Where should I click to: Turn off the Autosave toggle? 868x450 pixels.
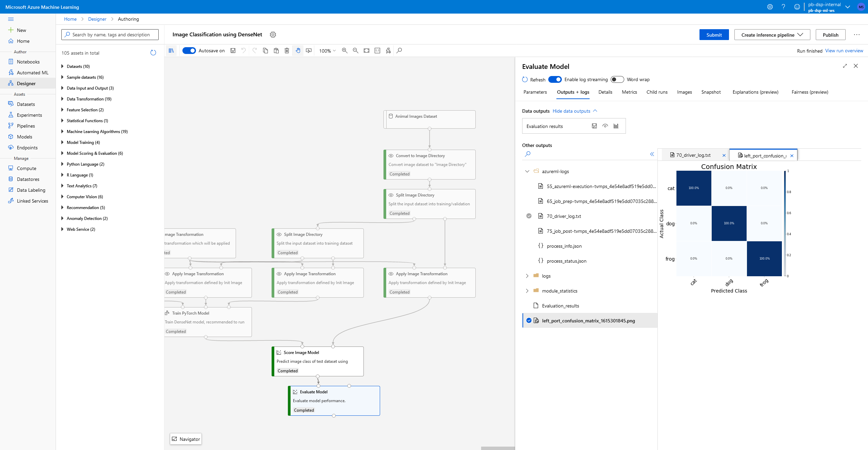pyautogui.click(x=189, y=50)
